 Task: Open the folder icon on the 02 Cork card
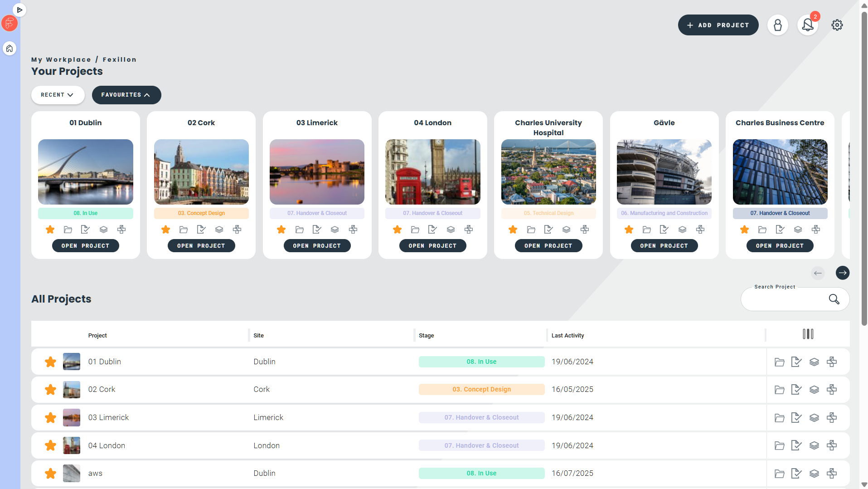tap(184, 230)
